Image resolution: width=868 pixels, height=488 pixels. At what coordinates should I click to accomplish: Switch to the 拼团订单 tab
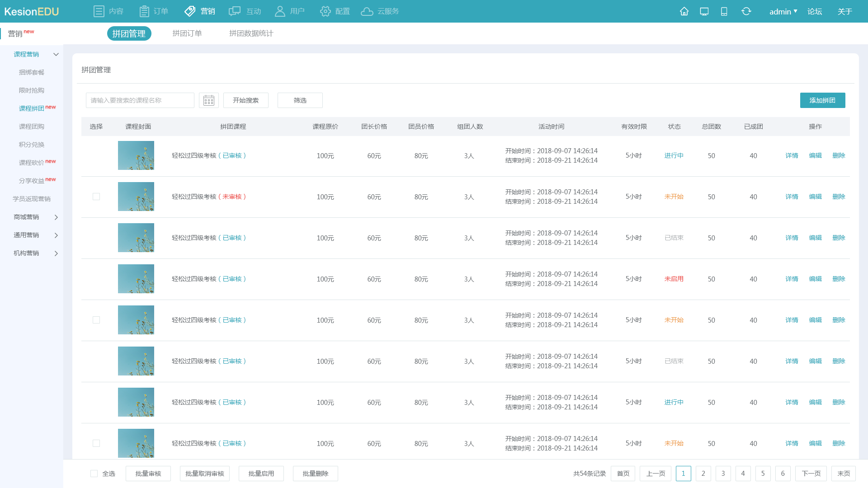pyautogui.click(x=187, y=33)
